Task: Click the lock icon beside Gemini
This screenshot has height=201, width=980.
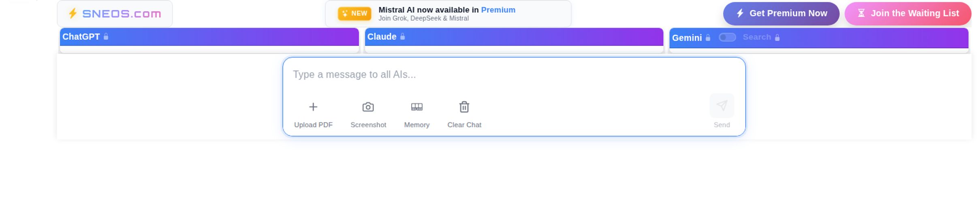Action: (x=708, y=38)
